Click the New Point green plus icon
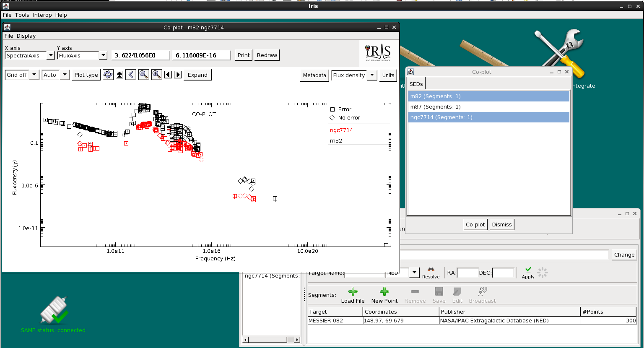This screenshot has width=644, height=348. [x=384, y=291]
